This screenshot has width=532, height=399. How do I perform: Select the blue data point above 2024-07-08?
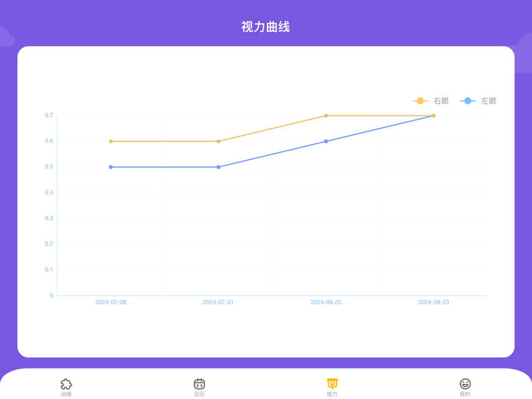[110, 166]
